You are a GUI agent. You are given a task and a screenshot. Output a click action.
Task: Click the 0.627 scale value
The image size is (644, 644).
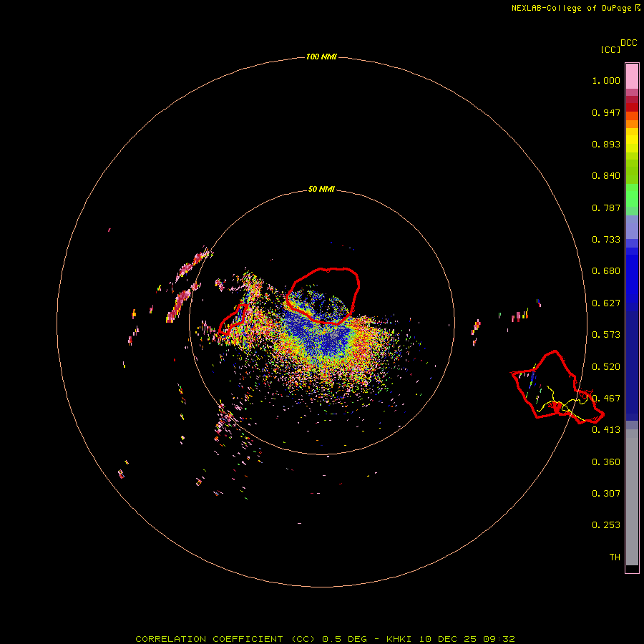click(606, 303)
